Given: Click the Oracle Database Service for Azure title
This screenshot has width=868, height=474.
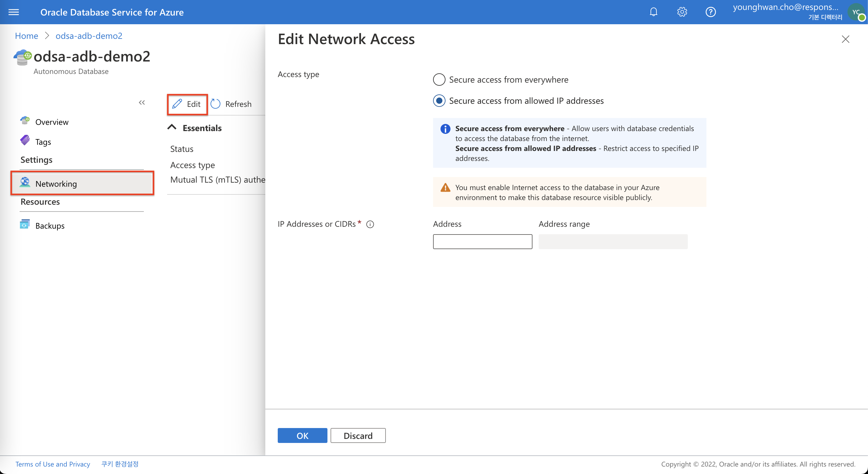Looking at the screenshot, I should [112, 12].
